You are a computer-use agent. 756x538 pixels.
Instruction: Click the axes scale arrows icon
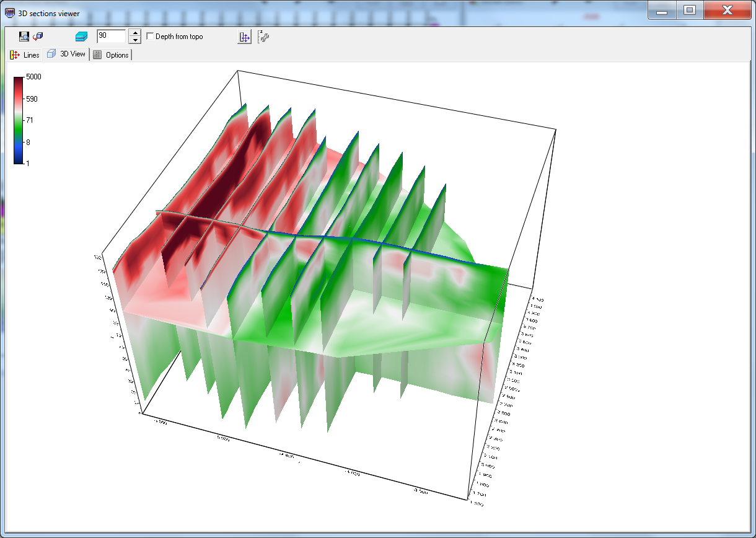click(245, 37)
